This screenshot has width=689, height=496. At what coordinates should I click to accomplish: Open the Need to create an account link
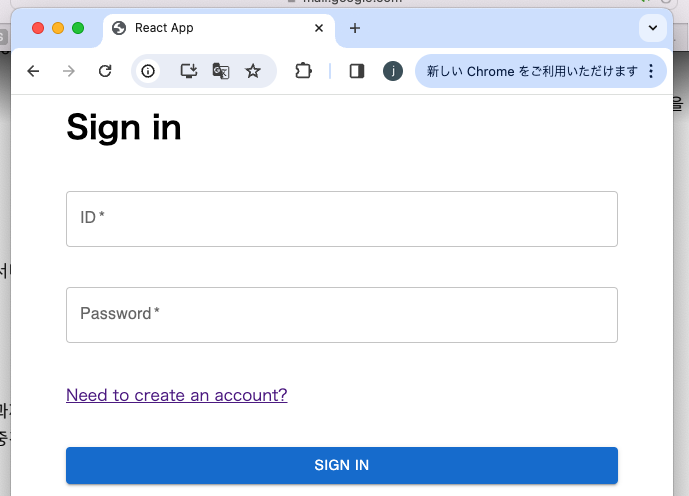coord(177,395)
